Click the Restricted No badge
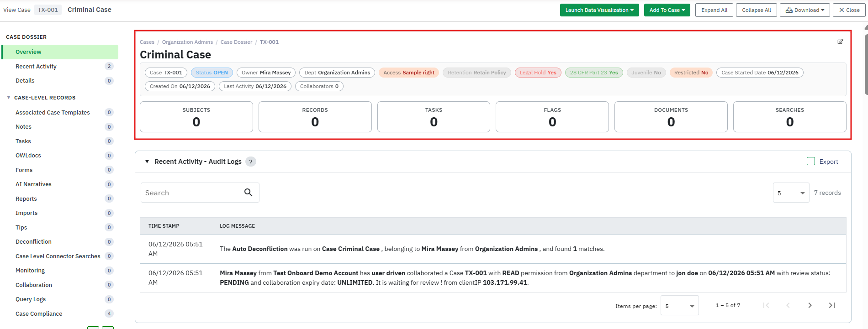 point(691,73)
